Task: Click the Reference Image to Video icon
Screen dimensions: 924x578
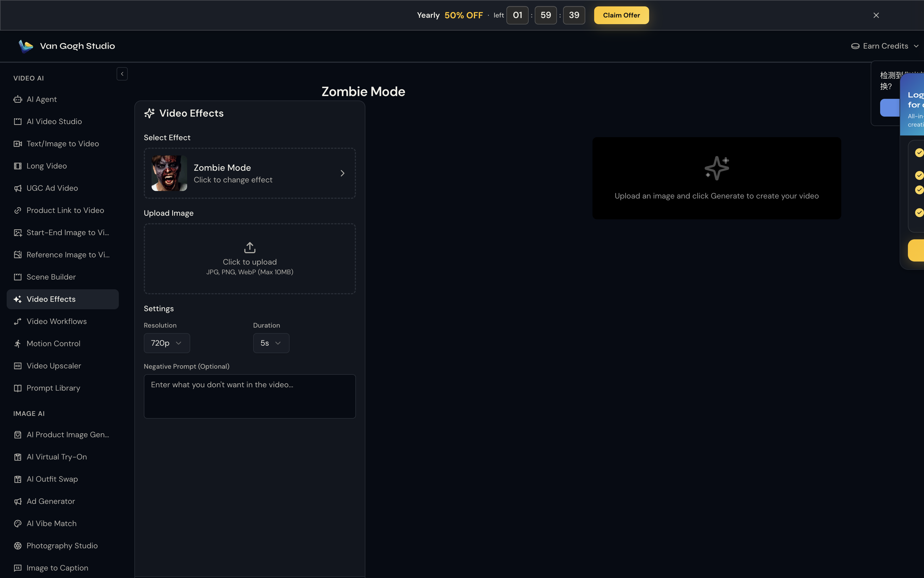Action: point(17,255)
